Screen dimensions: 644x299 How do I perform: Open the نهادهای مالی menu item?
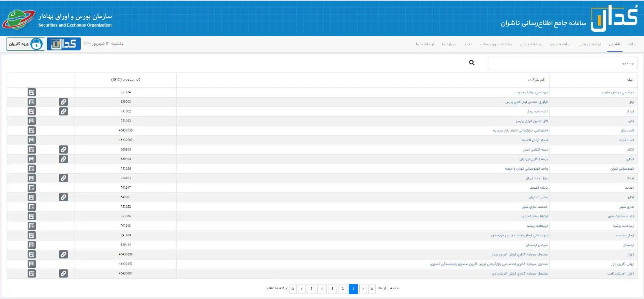tap(590, 44)
